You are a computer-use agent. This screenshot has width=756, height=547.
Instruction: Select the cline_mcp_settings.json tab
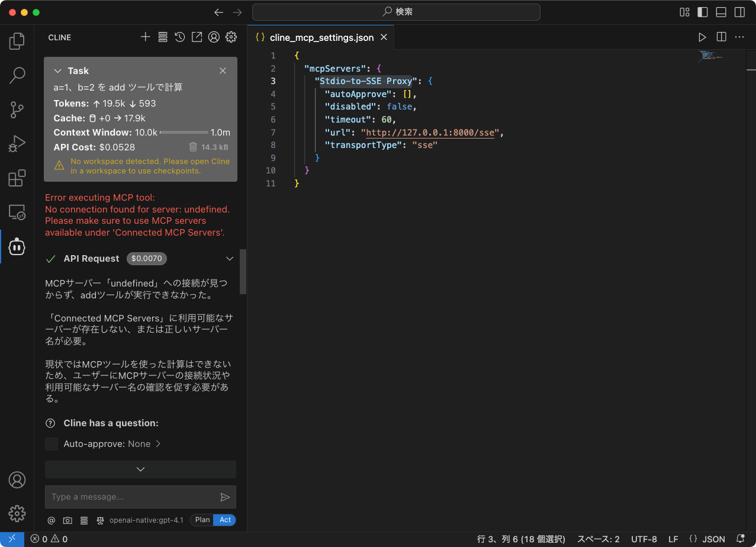tap(321, 37)
